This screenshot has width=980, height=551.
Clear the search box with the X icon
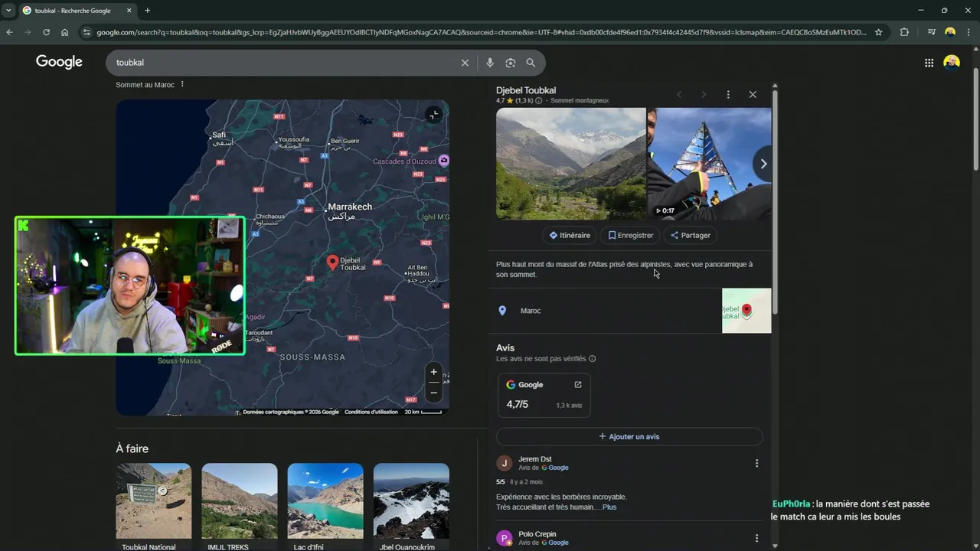coord(465,63)
